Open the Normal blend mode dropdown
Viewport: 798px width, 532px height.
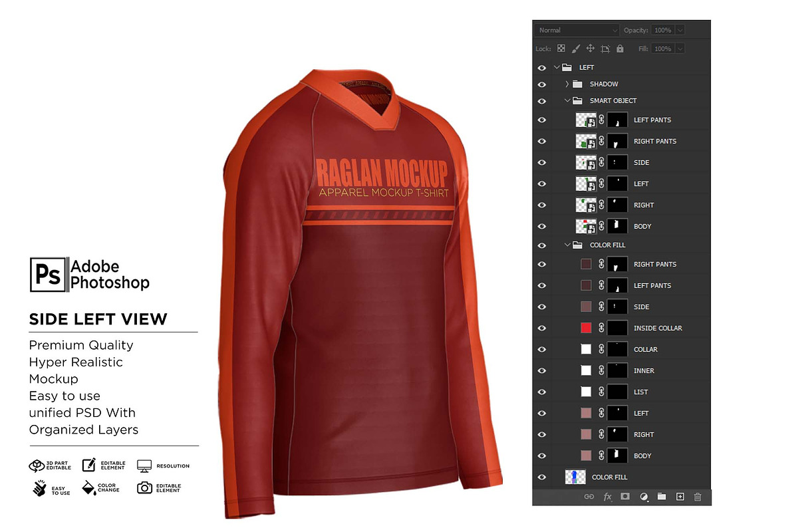(x=577, y=30)
